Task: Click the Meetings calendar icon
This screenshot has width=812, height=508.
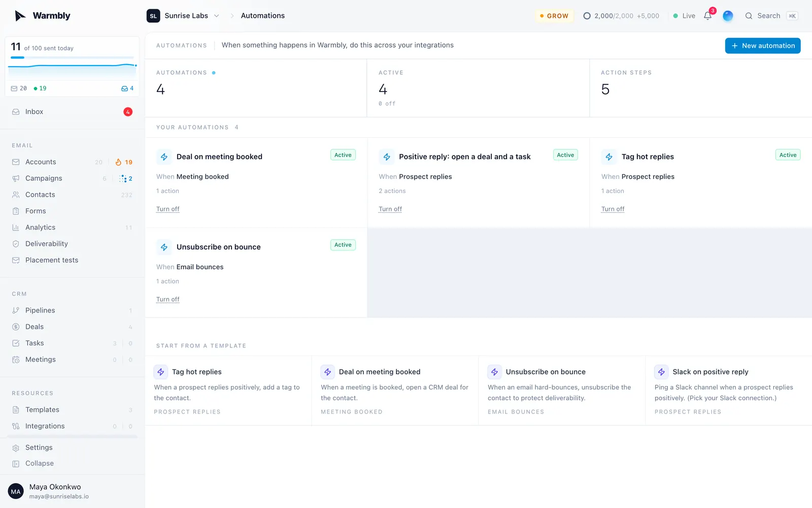Action: pos(16,360)
